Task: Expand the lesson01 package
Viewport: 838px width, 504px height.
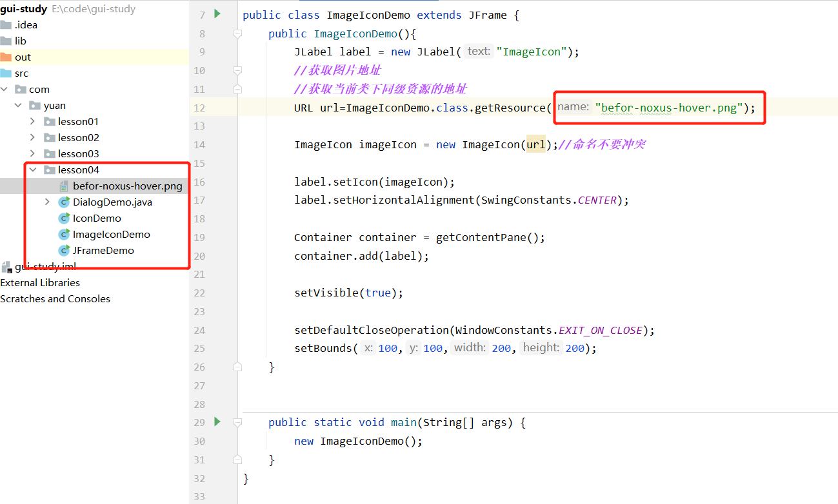Action: coord(33,122)
